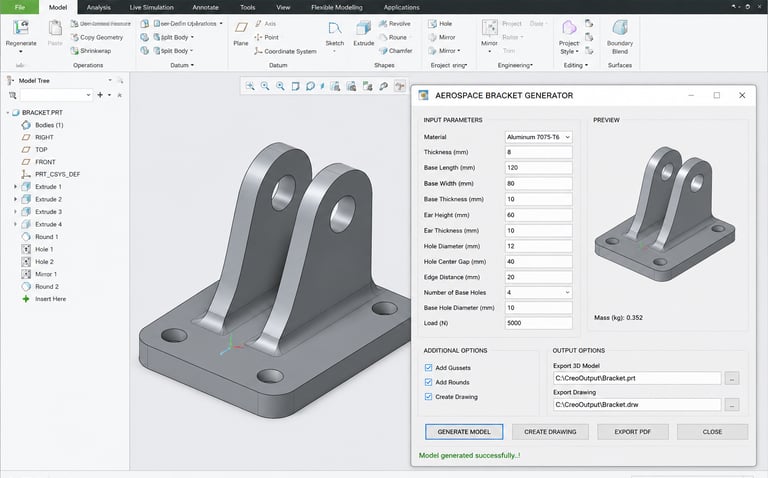
Task: Click the CLOSE button in the dialog
Action: pyautogui.click(x=712, y=432)
